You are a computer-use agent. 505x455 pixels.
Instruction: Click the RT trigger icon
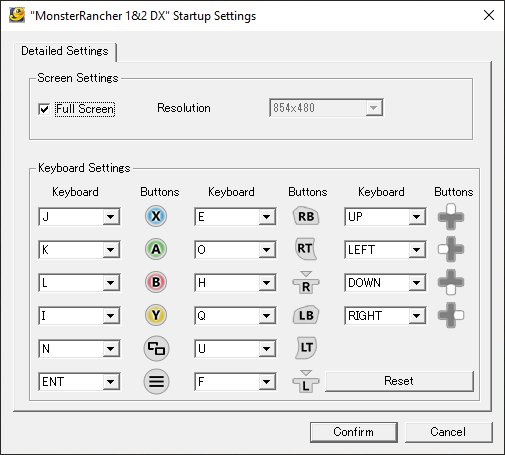306,249
